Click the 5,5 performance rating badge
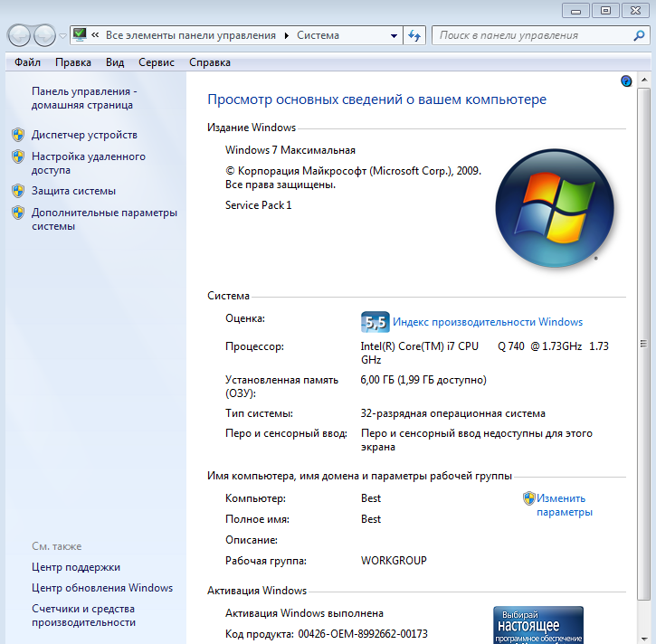This screenshot has height=644, width=656. [x=375, y=322]
